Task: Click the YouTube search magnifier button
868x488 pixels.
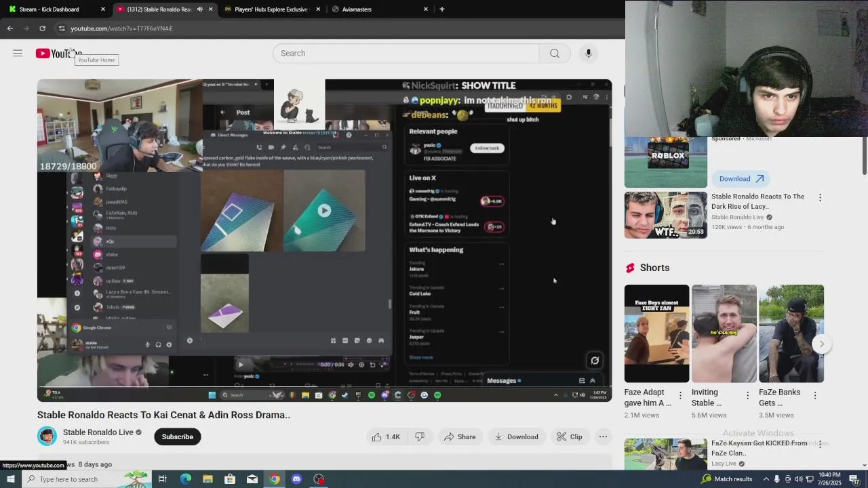Action: tap(555, 54)
